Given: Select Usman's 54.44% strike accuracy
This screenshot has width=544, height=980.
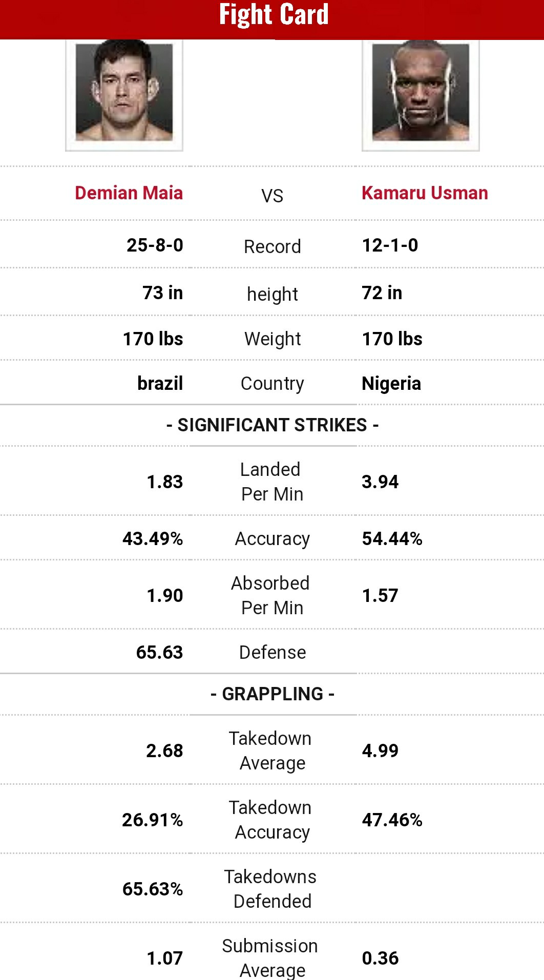Looking at the screenshot, I should tap(392, 538).
